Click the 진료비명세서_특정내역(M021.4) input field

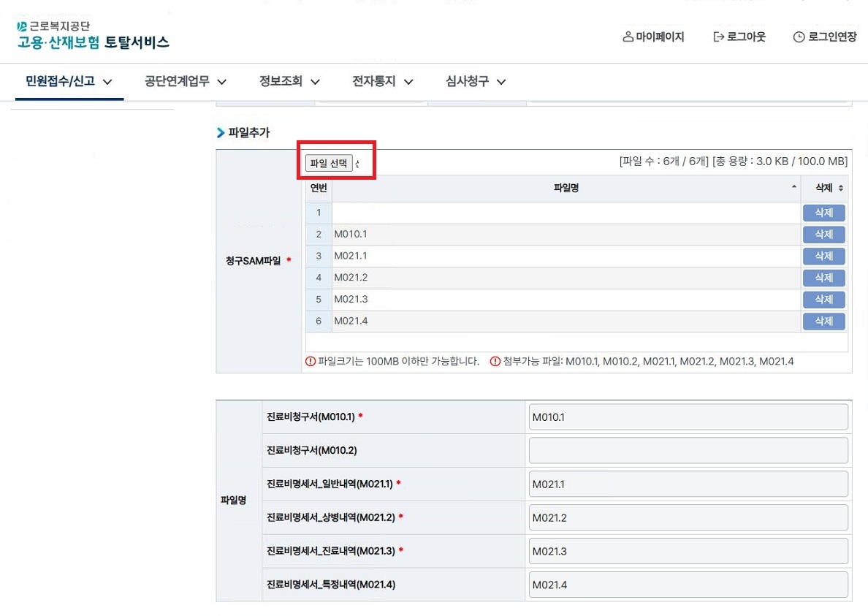pos(688,585)
